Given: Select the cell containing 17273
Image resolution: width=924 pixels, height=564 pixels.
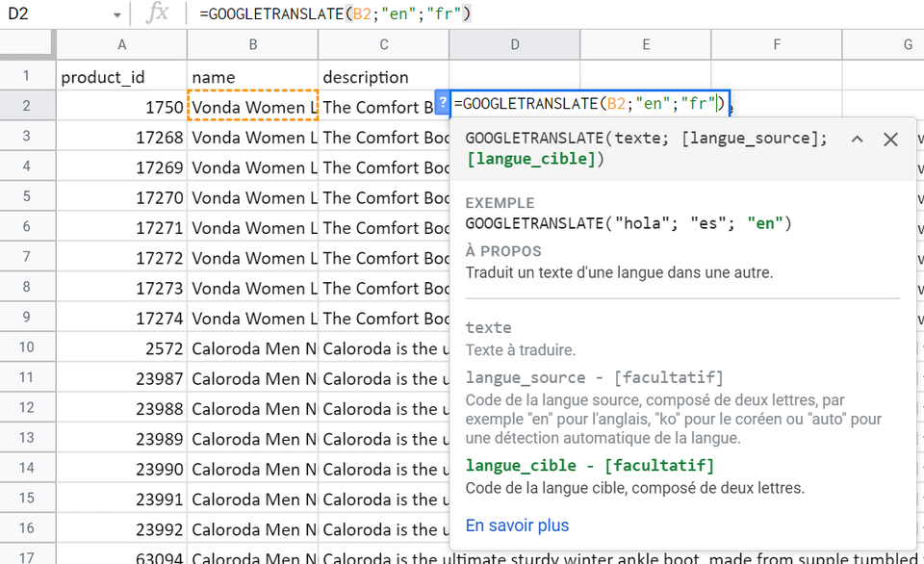Looking at the screenshot, I should [x=121, y=287].
